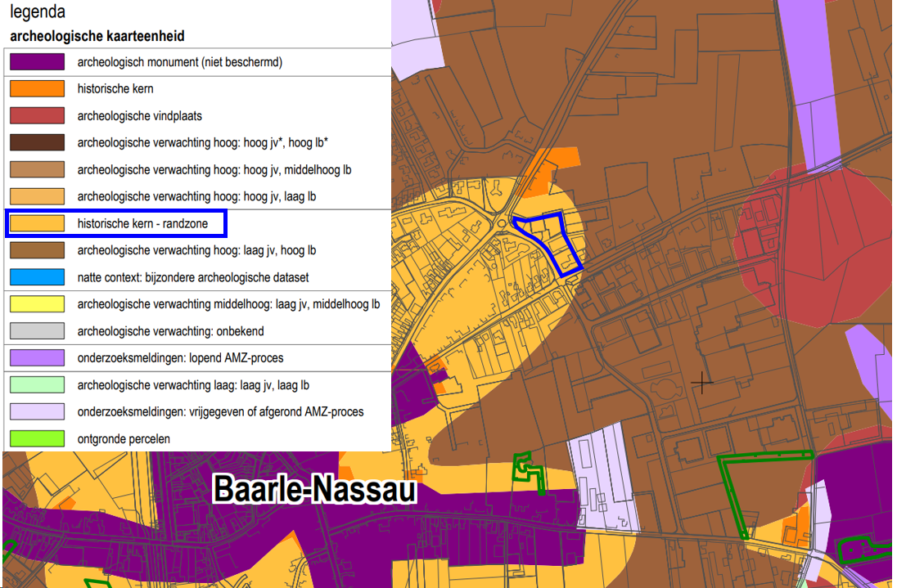
Task: Click the text 'historische kern - randzone'
Action: [x=142, y=223]
